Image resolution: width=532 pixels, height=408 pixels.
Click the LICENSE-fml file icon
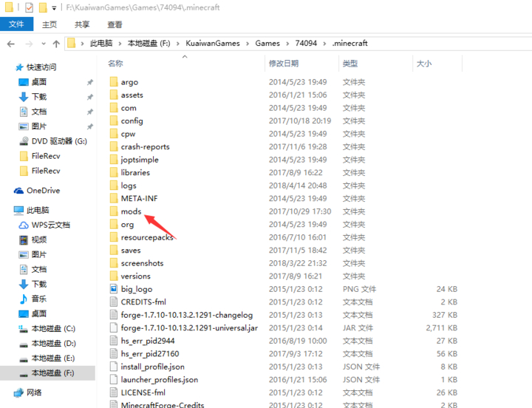pyautogui.click(x=114, y=392)
